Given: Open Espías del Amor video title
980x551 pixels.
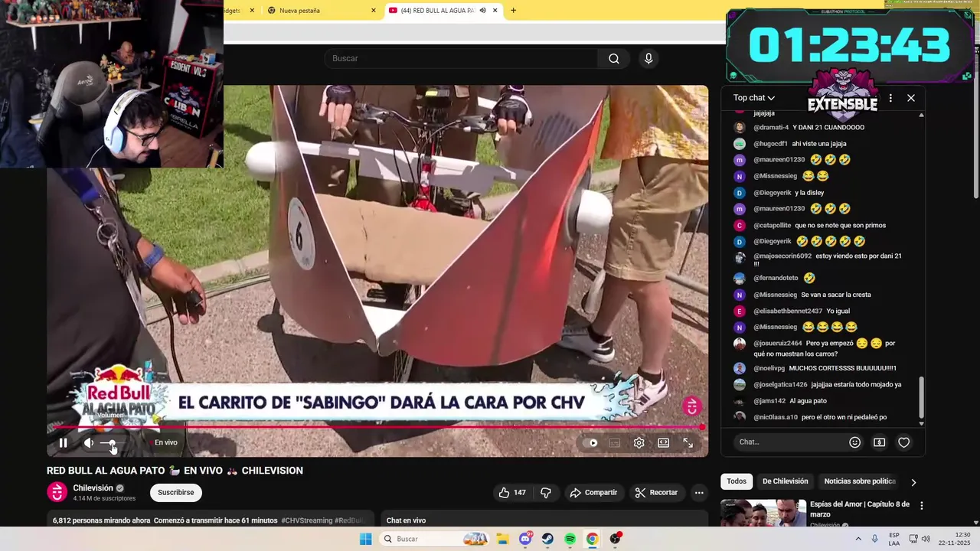Looking at the screenshot, I should pos(860,509).
